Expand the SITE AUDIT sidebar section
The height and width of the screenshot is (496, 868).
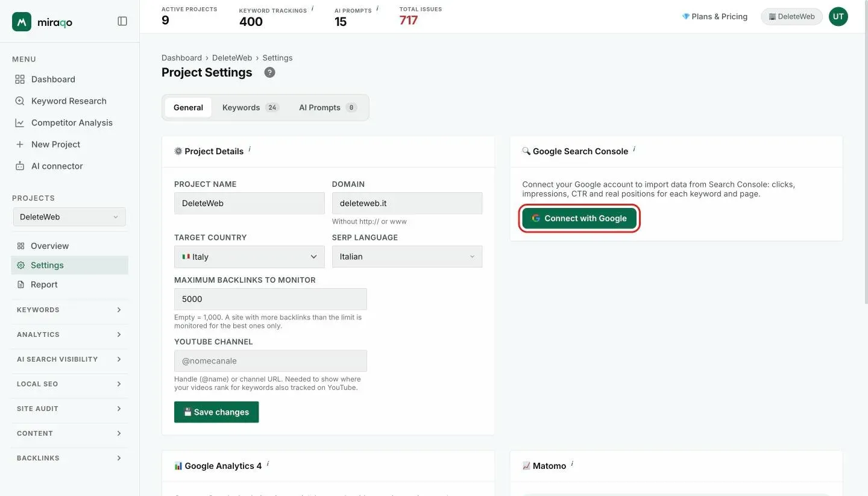click(69, 409)
